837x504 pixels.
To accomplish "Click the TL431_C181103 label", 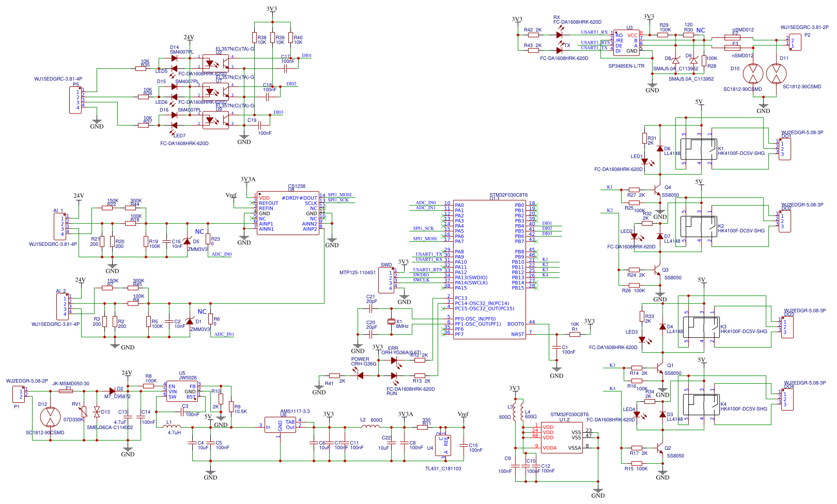I will click(443, 469).
